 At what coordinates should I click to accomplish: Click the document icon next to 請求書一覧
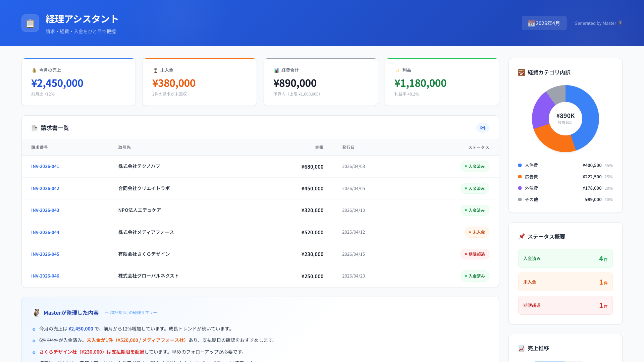(34, 128)
